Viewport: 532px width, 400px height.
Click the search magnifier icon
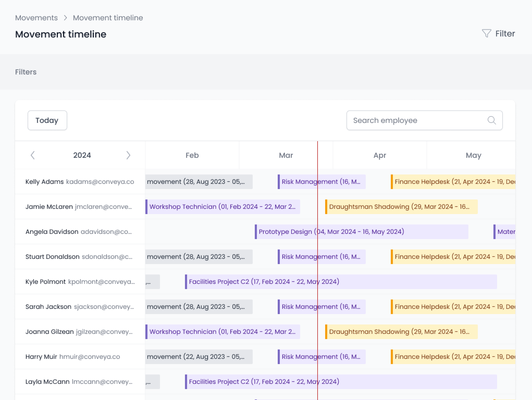(491, 120)
